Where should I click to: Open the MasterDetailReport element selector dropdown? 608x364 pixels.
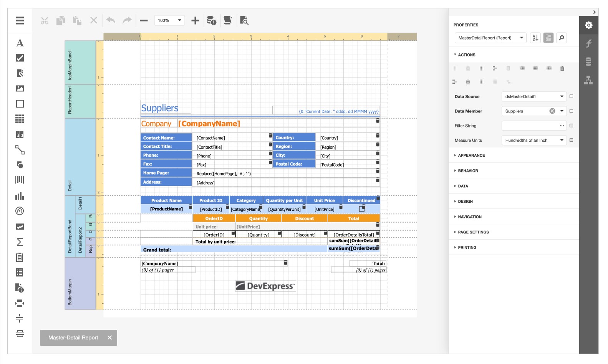[x=490, y=38]
